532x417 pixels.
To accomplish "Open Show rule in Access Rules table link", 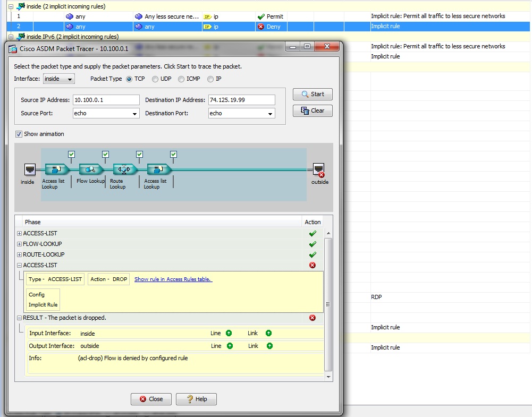I will (173, 279).
